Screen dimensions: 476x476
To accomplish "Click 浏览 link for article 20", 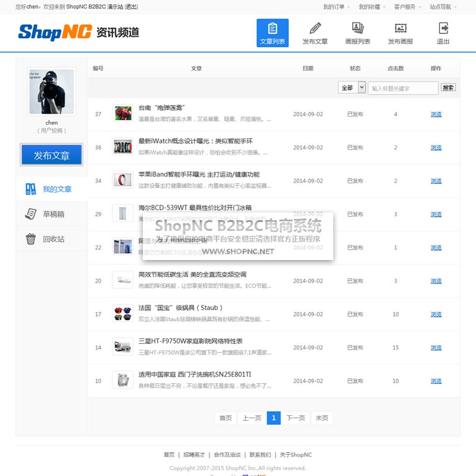I will click(x=436, y=281).
